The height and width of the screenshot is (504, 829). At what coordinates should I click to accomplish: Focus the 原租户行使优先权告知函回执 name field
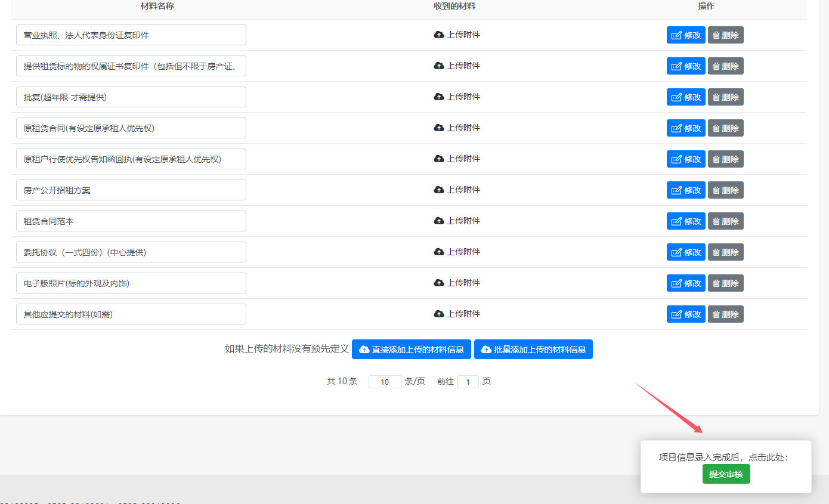[x=131, y=159]
